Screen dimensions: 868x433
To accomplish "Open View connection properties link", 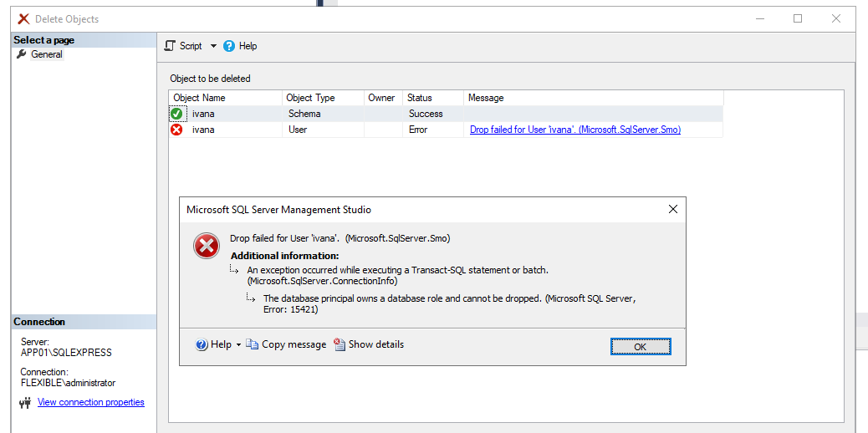I will point(90,402).
